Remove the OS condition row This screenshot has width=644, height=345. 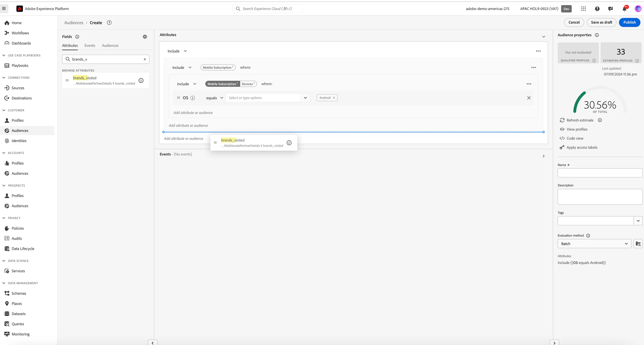point(529,98)
